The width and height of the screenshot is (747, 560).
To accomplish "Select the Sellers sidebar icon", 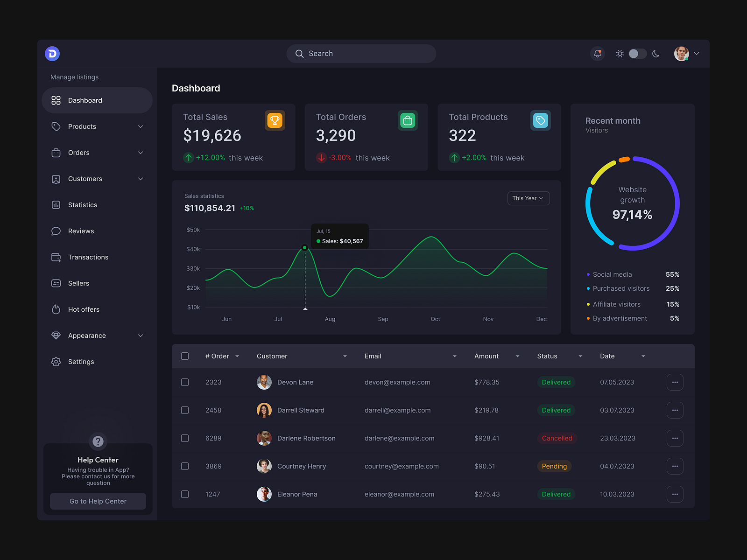I will 56,283.
